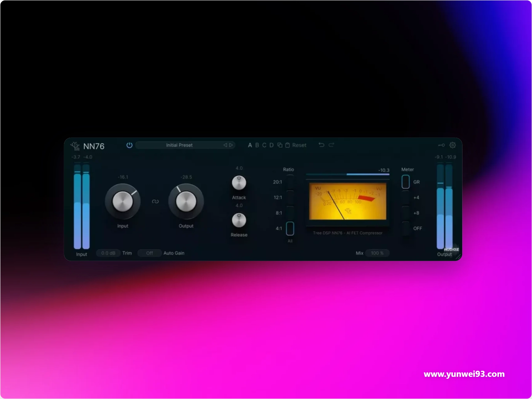Viewport: 532px width, 399px height.
Task: Select C state slot
Action: pyautogui.click(x=264, y=145)
